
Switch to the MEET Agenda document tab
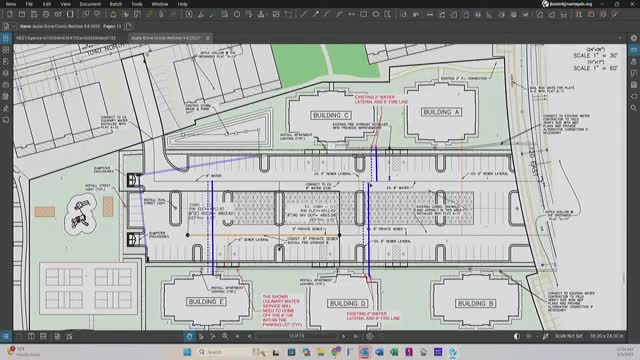click(66, 38)
